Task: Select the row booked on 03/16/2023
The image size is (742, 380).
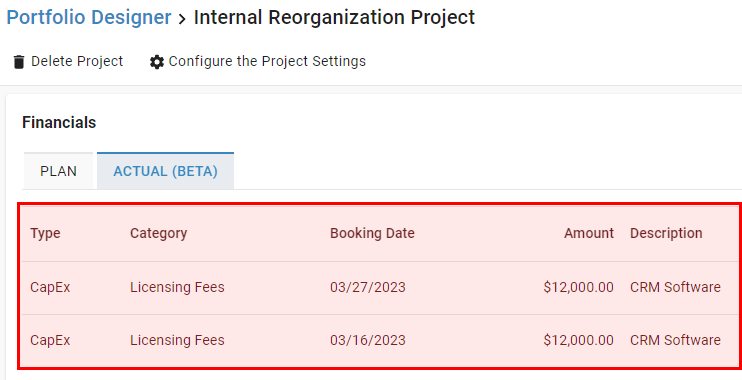Action: point(380,341)
